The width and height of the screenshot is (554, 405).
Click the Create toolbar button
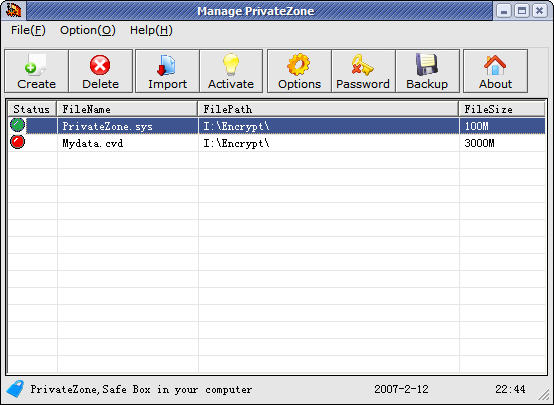pos(36,71)
